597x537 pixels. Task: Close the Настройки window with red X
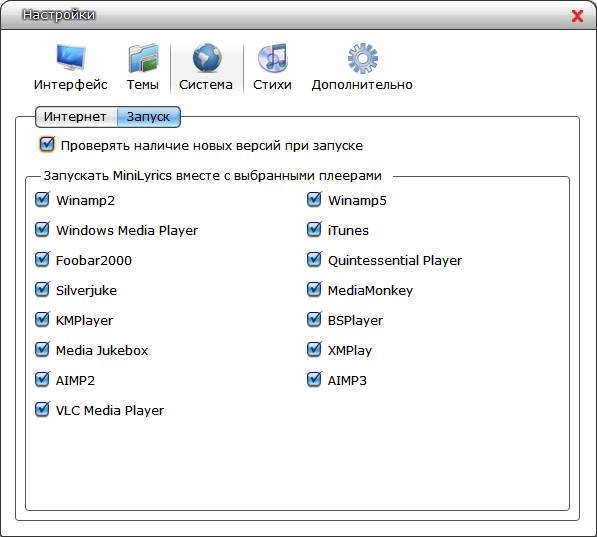tap(578, 16)
